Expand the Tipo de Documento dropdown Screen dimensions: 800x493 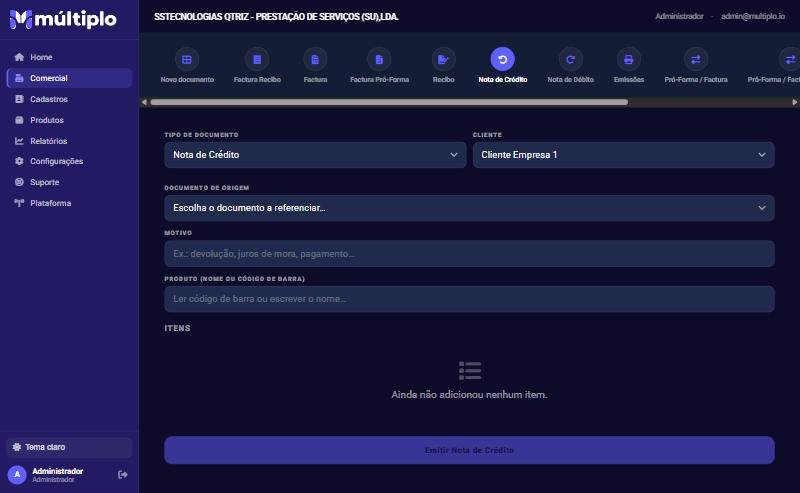pyautogui.click(x=315, y=155)
